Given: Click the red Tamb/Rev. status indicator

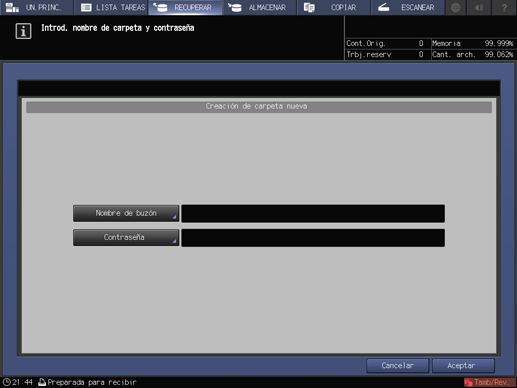Looking at the screenshot, I should (489, 382).
